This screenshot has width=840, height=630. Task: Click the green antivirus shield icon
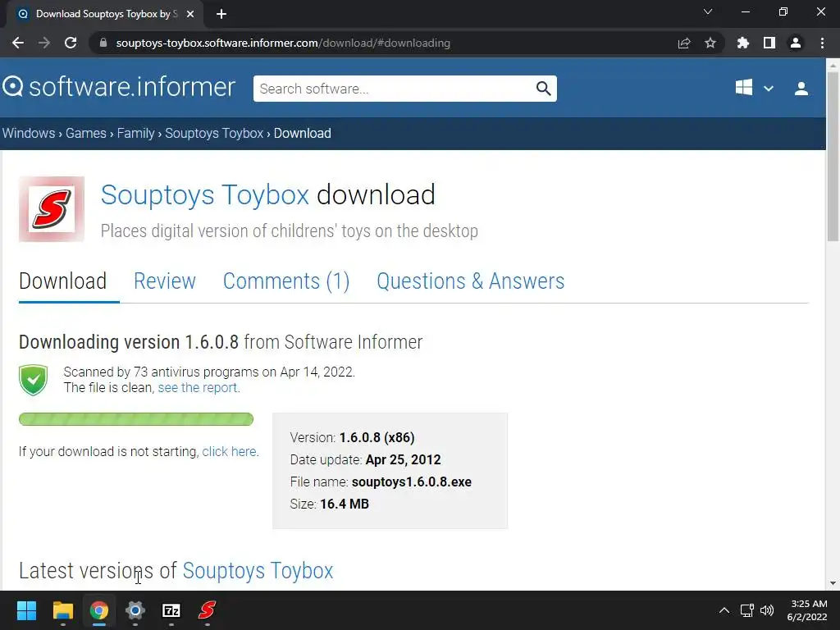click(x=33, y=380)
